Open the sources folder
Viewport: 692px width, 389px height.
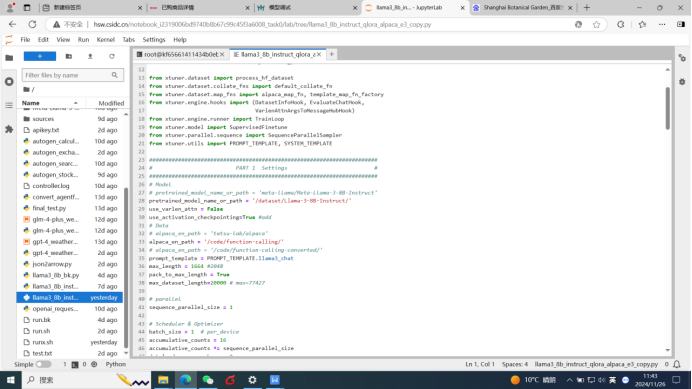click(x=71, y=119)
